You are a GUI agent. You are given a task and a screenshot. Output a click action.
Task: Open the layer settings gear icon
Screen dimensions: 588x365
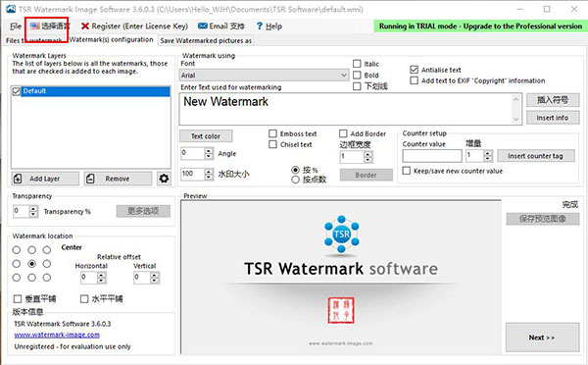click(x=164, y=179)
